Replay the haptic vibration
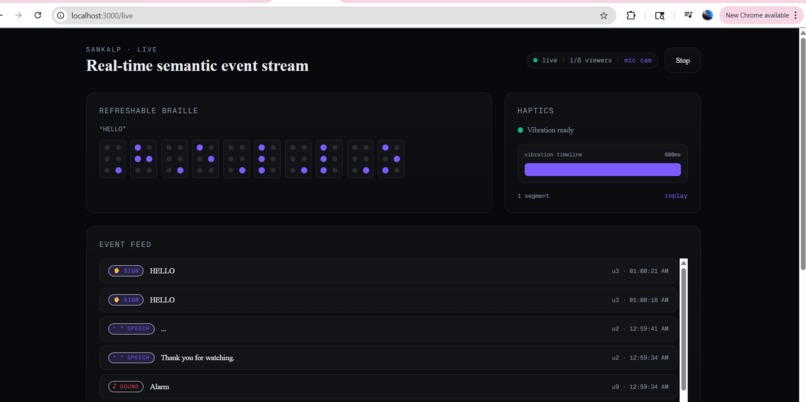This screenshot has height=402, width=806. (x=675, y=196)
